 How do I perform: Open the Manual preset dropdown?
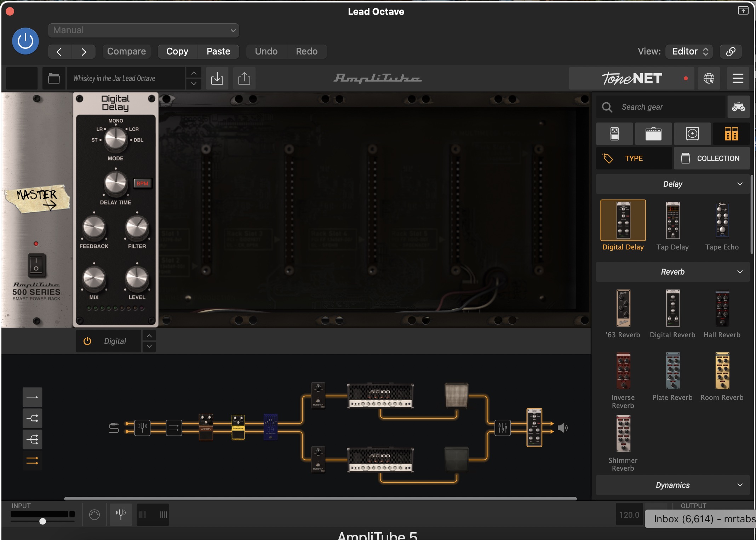coord(143,30)
